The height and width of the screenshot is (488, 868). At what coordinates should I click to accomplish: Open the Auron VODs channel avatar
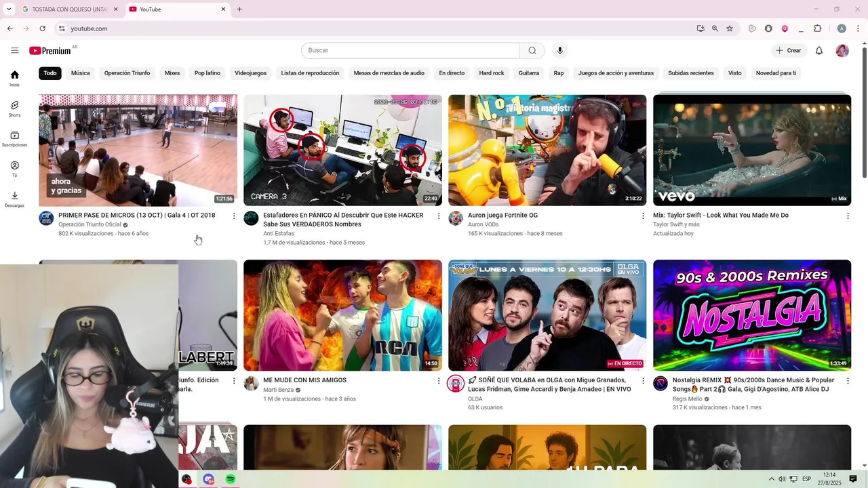tap(456, 218)
